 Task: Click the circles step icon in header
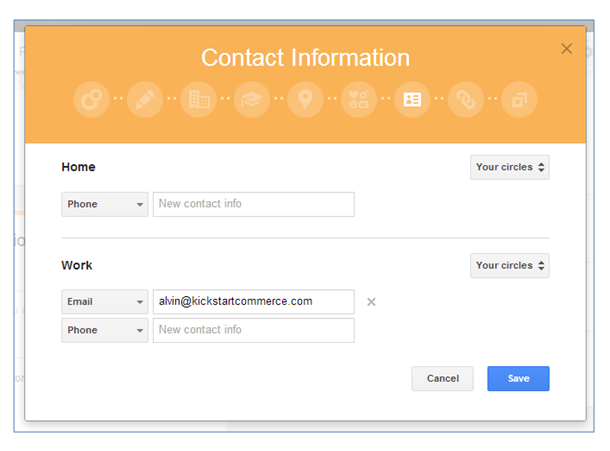pos(91,100)
